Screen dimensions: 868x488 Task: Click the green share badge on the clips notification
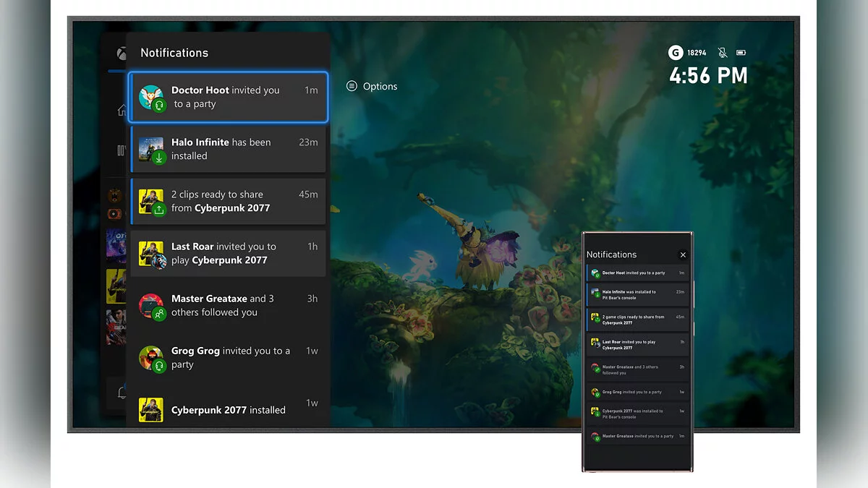click(159, 210)
